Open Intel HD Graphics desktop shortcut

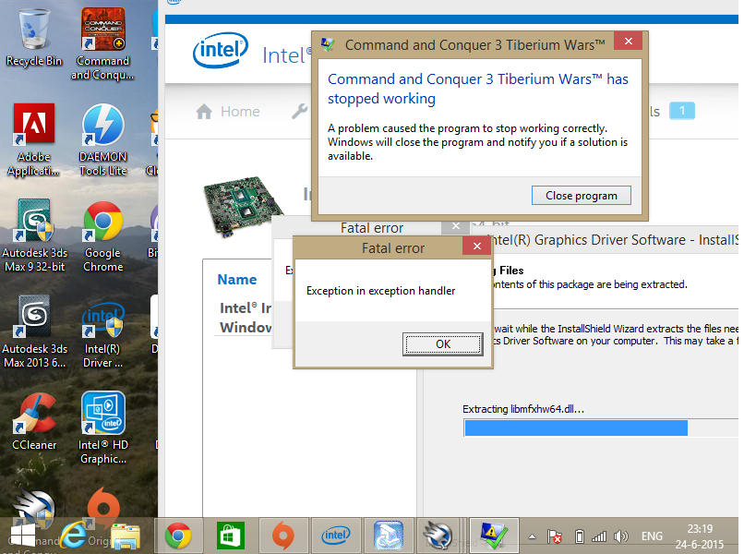(x=103, y=428)
